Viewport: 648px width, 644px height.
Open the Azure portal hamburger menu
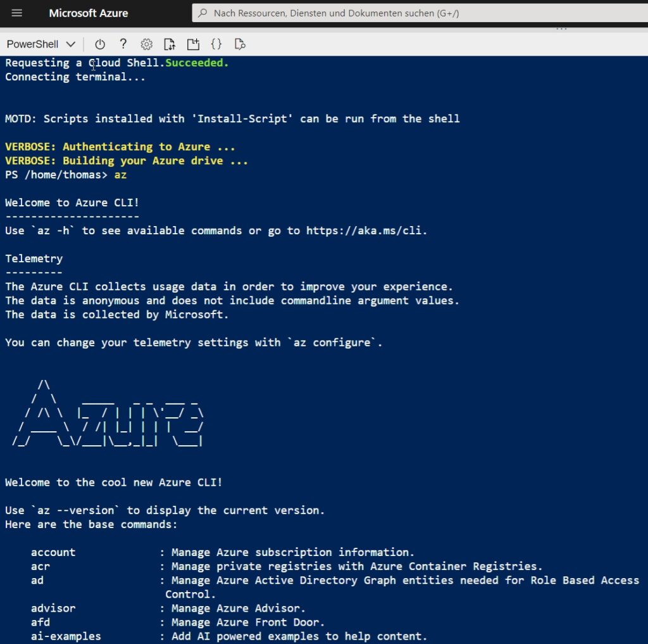coord(17,13)
